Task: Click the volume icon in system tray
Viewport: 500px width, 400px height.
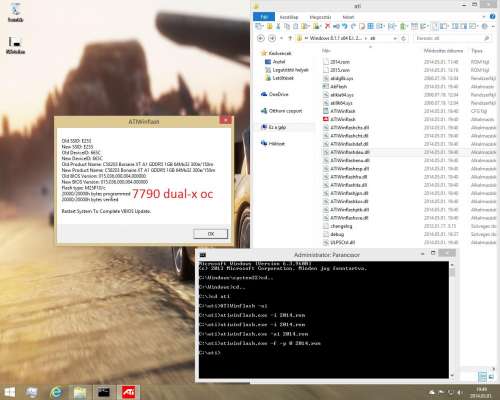Action: 460,393
